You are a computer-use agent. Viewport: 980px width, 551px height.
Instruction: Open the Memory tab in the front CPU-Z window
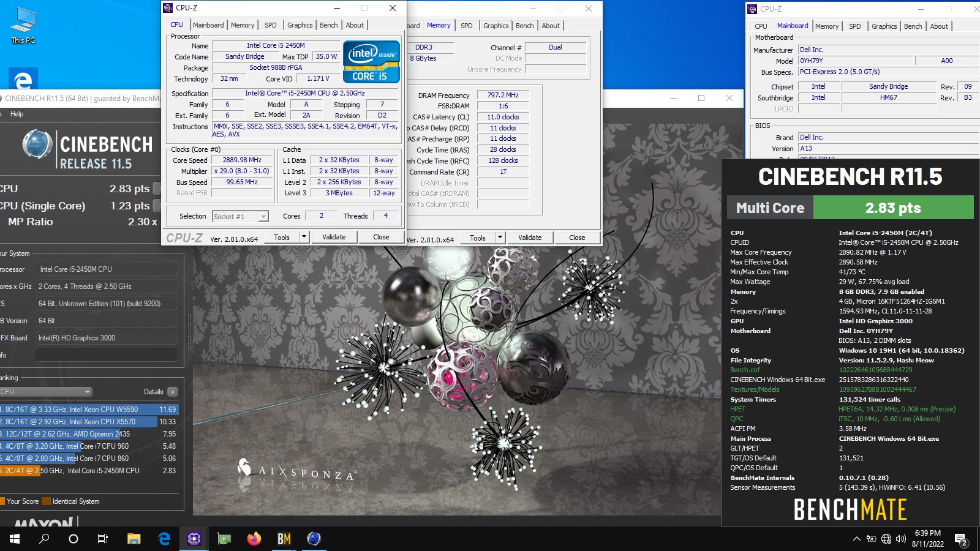(243, 25)
